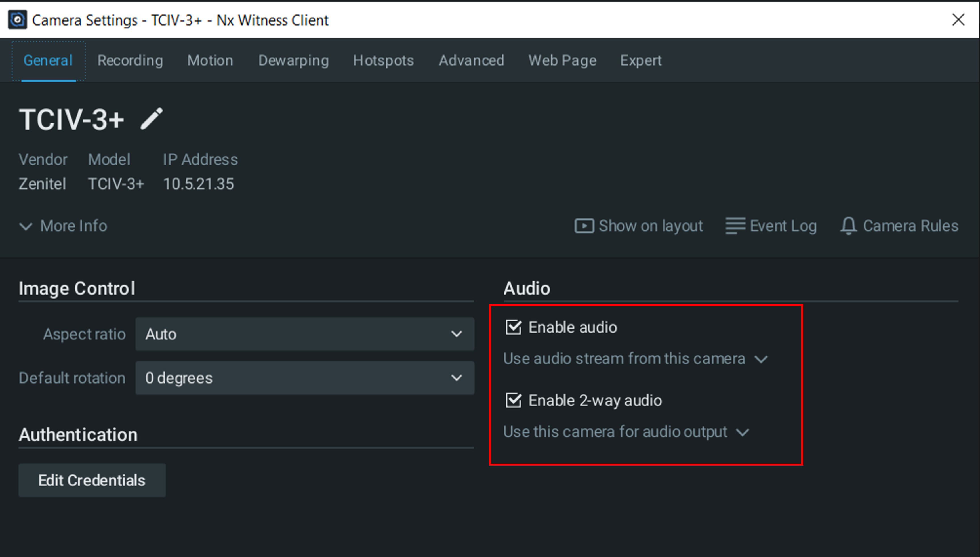980x557 pixels.
Task: Open the Motion tab
Action: click(210, 60)
